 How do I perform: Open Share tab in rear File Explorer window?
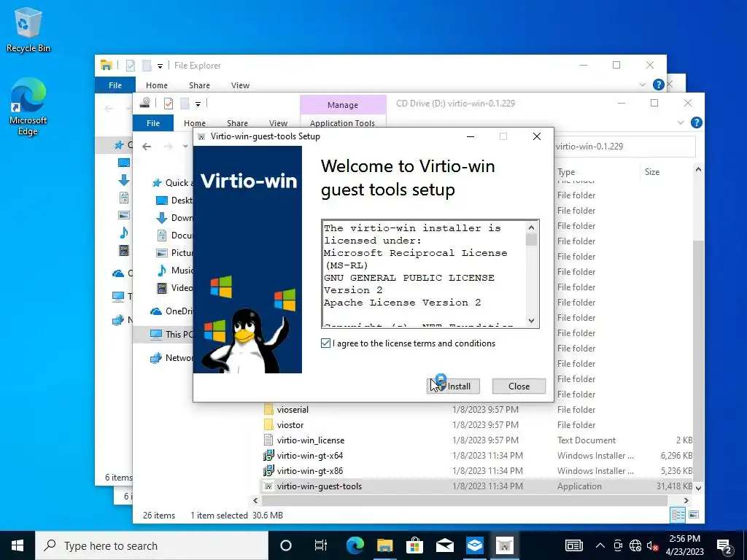[199, 85]
